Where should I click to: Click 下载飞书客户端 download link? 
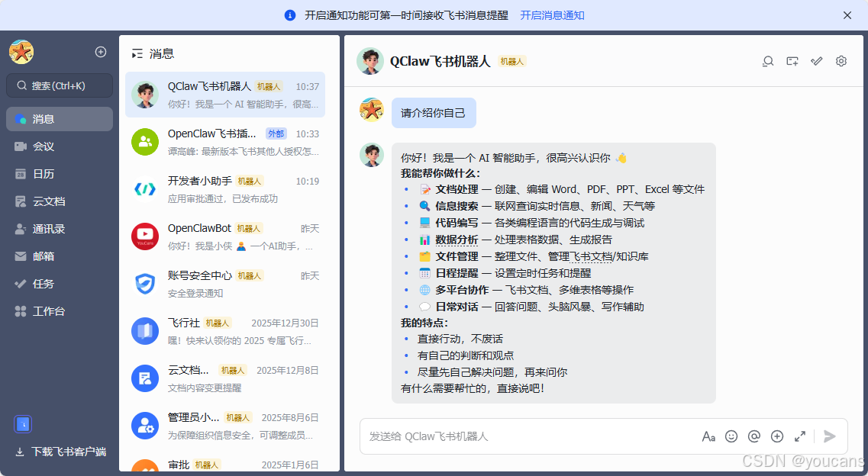click(60, 451)
